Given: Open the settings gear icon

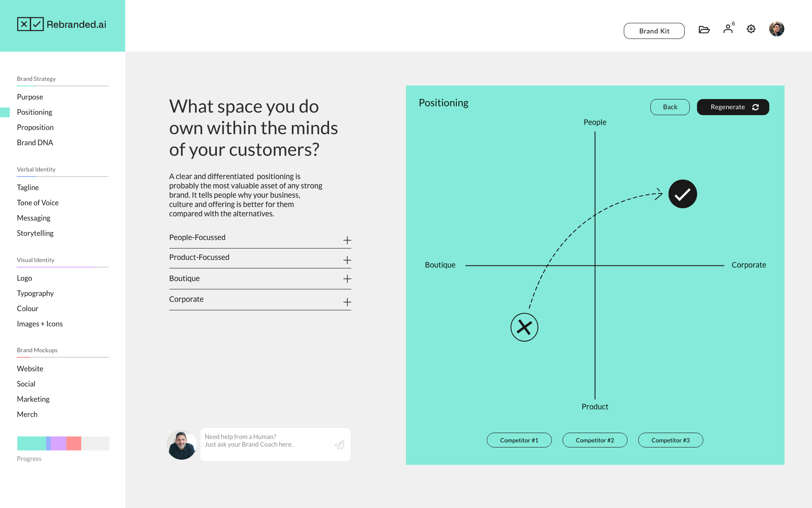Looking at the screenshot, I should click(751, 29).
